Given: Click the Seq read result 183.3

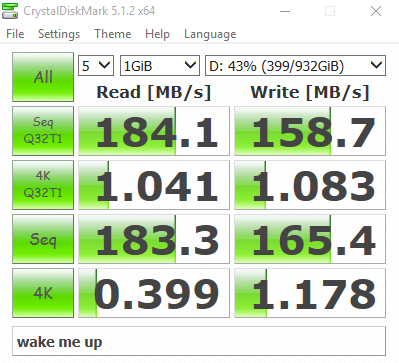Looking at the screenshot, I should pos(154,239).
